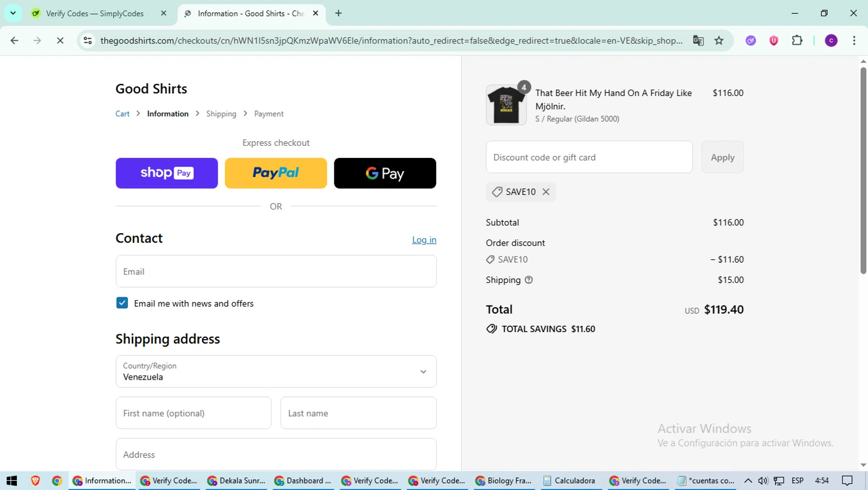Pay with PayPal express checkout
868x490 pixels.
[x=276, y=173]
